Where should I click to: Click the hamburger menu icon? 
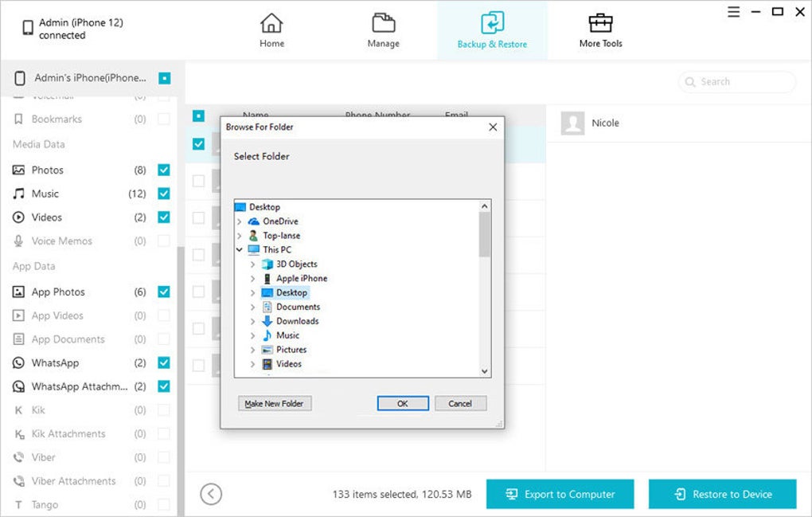click(x=733, y=11)
